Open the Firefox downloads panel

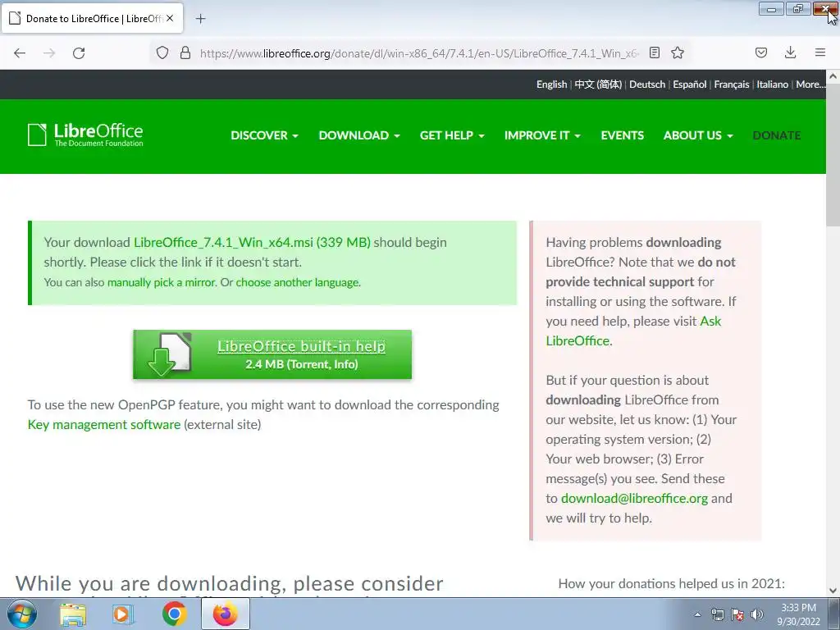point(790,52)
